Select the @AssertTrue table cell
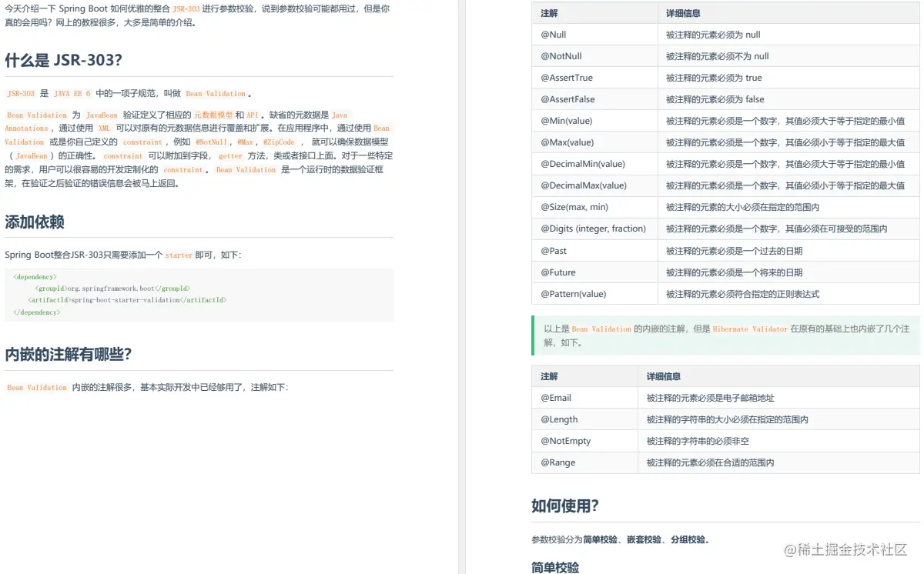This screenshot has height=574, width=924. (594, 78)
